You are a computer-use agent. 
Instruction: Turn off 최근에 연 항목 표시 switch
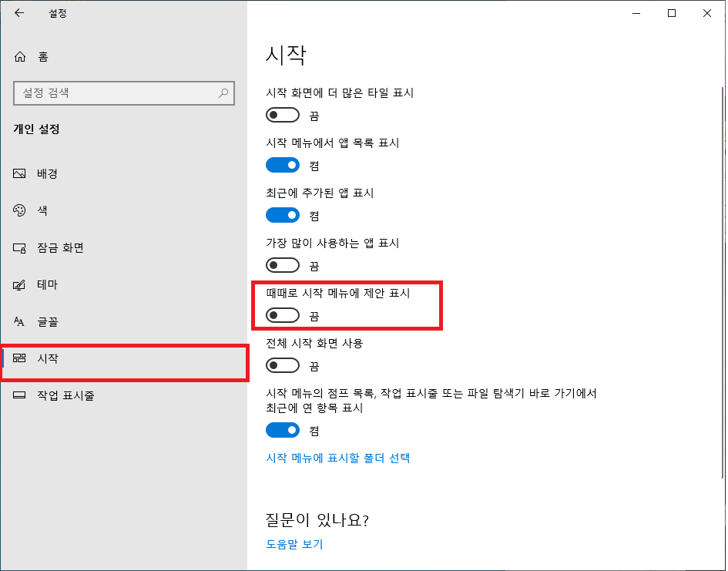point(282,430)
